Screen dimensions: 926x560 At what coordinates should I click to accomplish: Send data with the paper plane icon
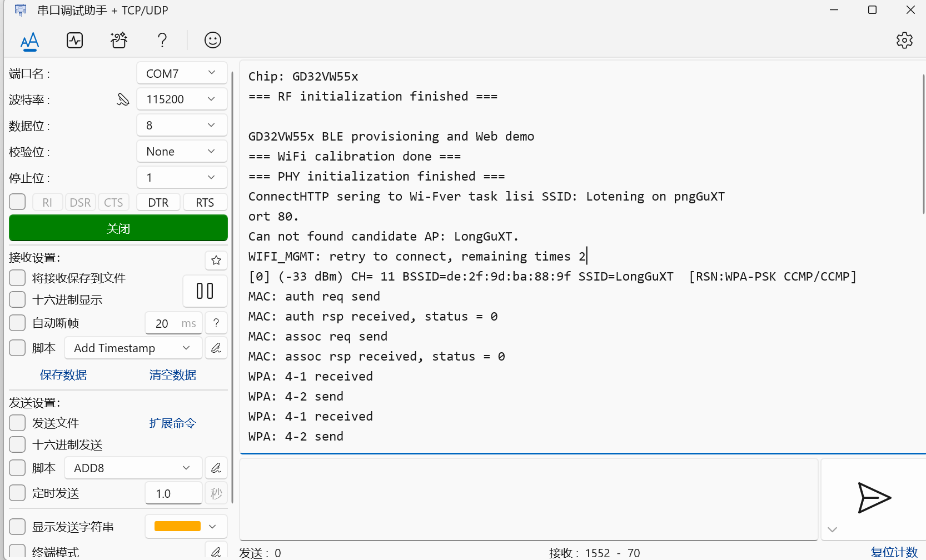(x=874, y=498)
